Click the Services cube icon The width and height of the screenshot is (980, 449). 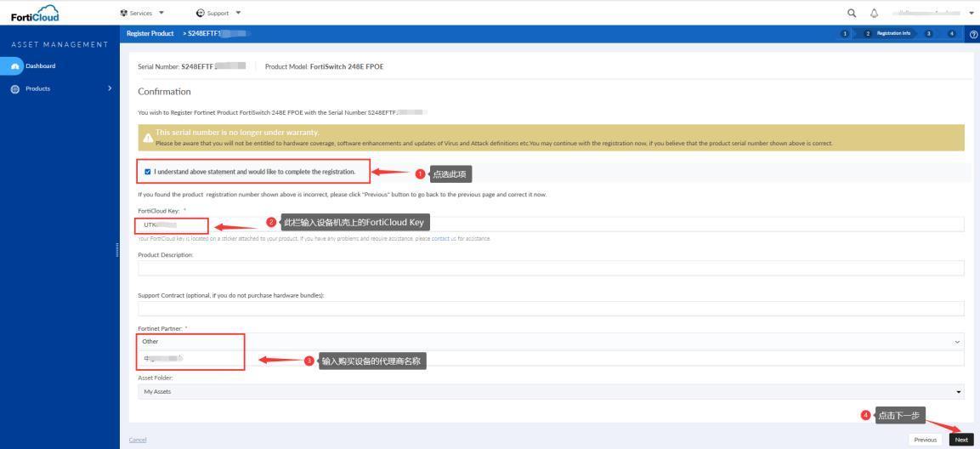(124, 13)
